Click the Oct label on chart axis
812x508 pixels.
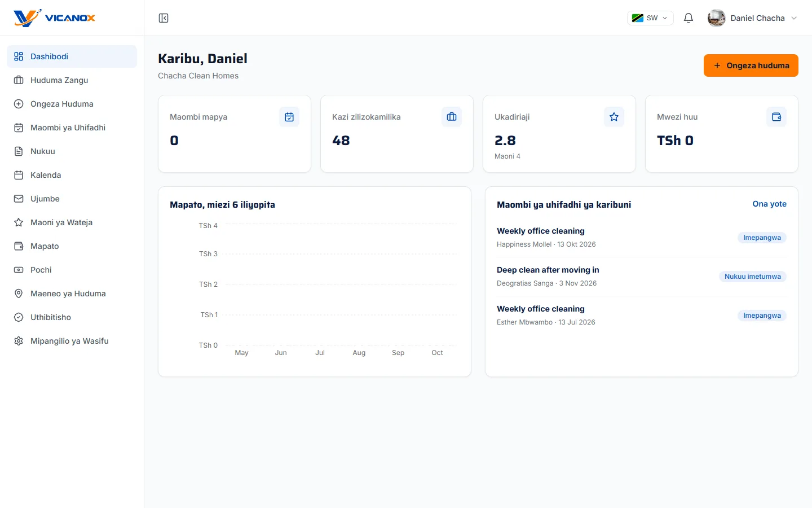click(437, 353)
